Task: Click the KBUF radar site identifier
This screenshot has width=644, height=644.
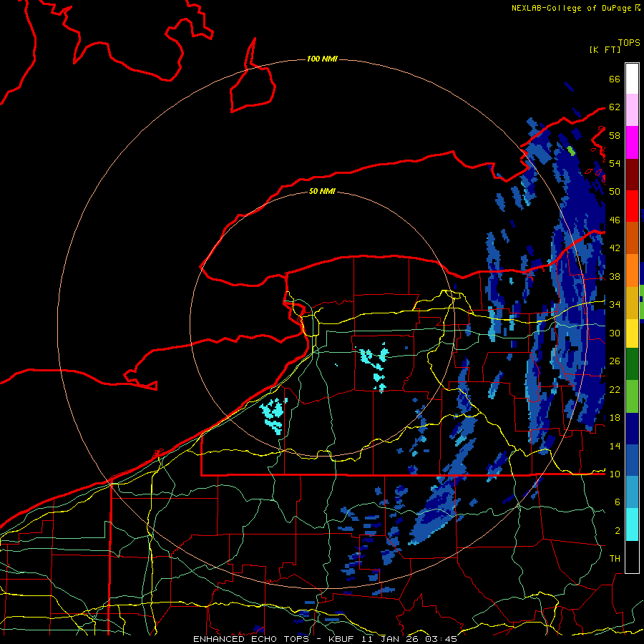Action: point(343,639)
